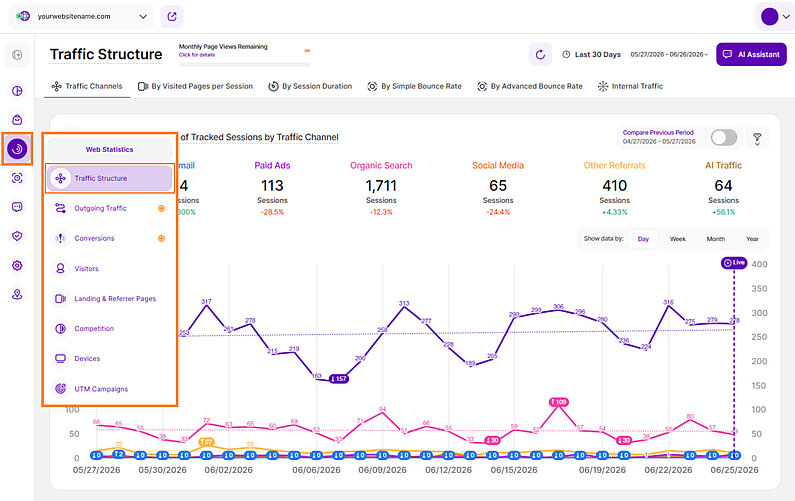Open the filter funnel icon
The height and width of the screenshot is (501, 795).
point(757,138)
